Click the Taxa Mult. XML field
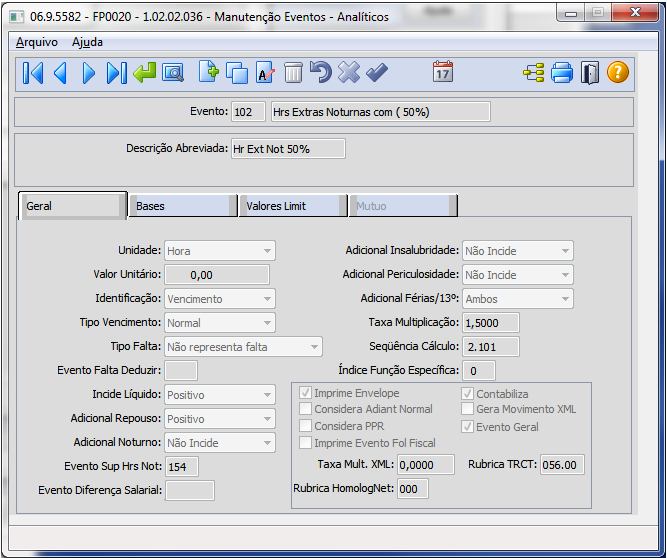Screen dimensions: 667x558 pos(426,464)
